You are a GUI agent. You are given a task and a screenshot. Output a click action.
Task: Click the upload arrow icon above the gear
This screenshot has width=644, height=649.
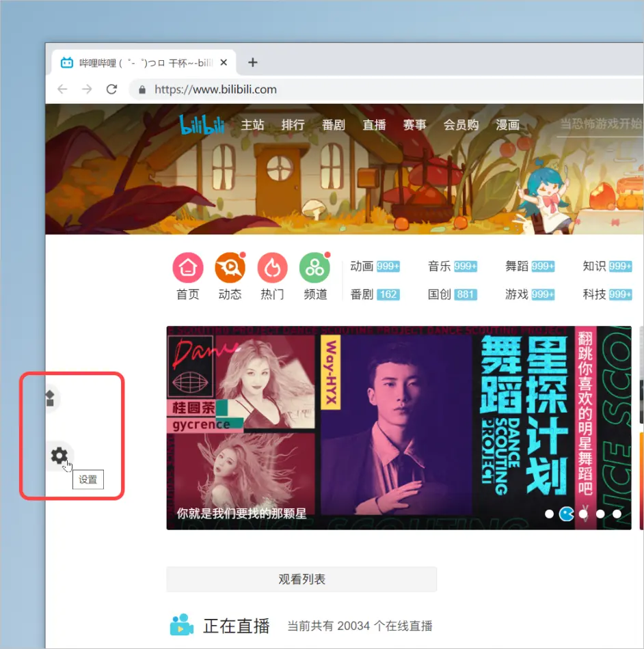coord(50,398)
